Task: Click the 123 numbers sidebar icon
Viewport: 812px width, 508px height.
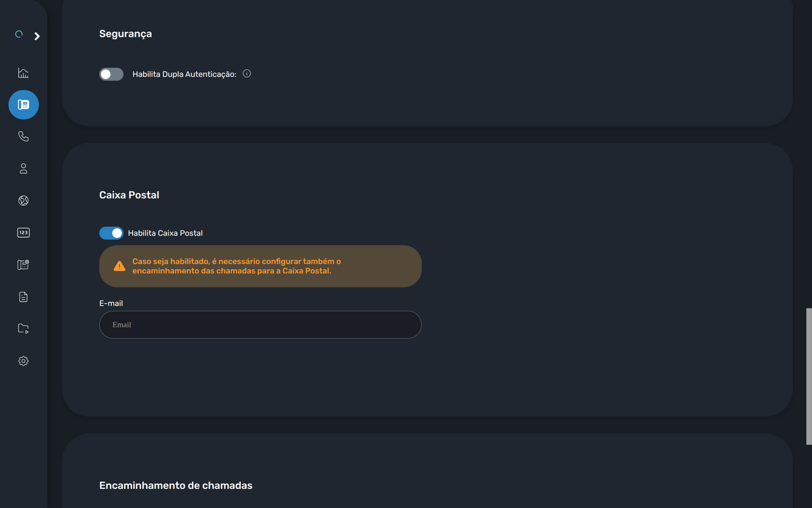Action: coord(23,233)
